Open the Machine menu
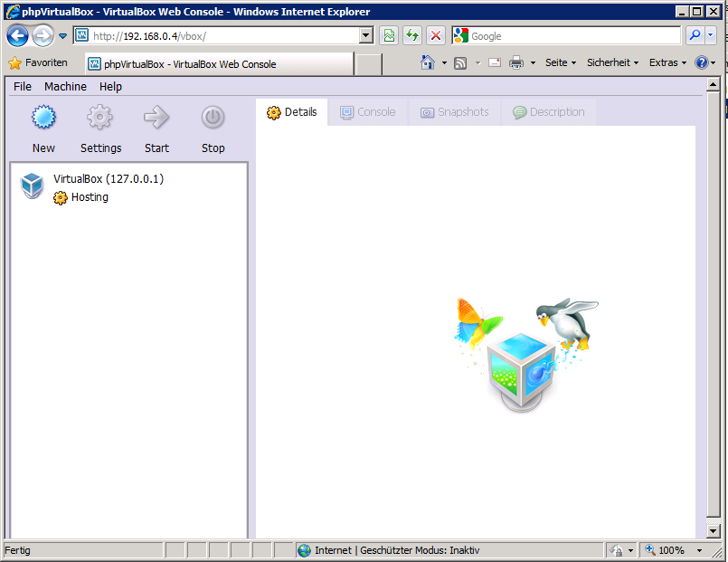Viewport: 728px width, 562px height. coord(65,87)
